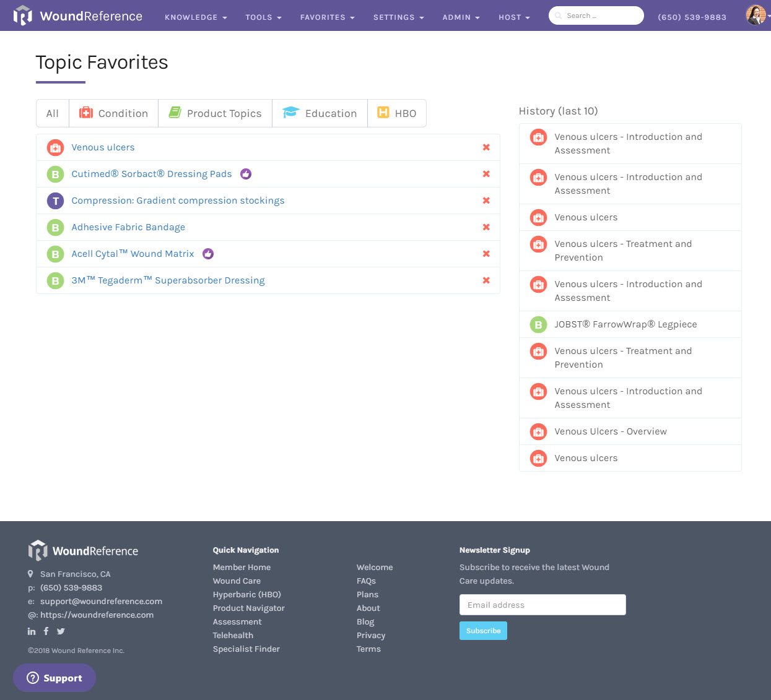This screenshot has height=700, width=771.
Task: Open the Tools dropdown menu
Action: click(263, 17)
